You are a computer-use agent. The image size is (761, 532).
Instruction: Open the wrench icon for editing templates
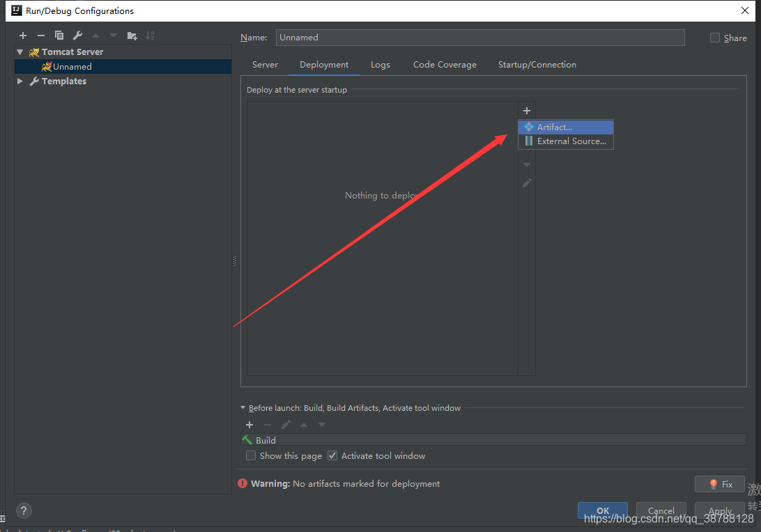tap(77, 36)
